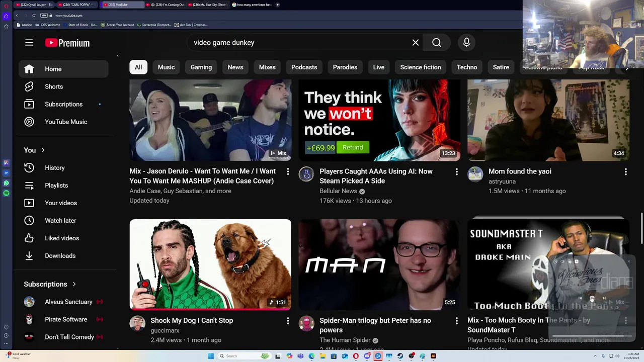Open the Asurion bookmark
The height and width of the screenshot is (362, 644).
click(25, 25)
